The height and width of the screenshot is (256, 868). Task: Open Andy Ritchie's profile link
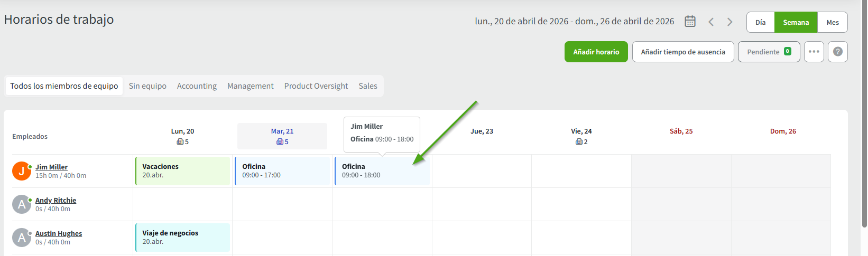click(x=56, y=201)
